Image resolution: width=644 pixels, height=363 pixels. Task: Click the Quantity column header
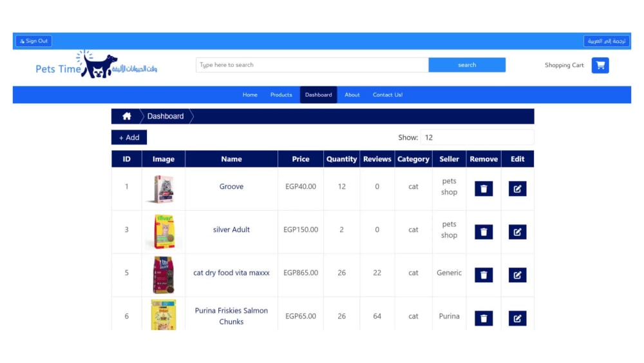tap(341, 159)
